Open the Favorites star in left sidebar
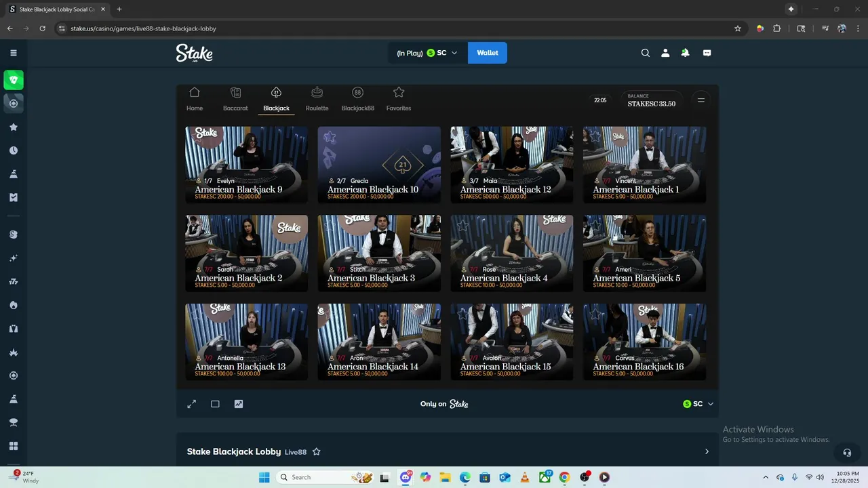Image resolution: width=868 pixels, height=488 pixels. click(14, 127)
